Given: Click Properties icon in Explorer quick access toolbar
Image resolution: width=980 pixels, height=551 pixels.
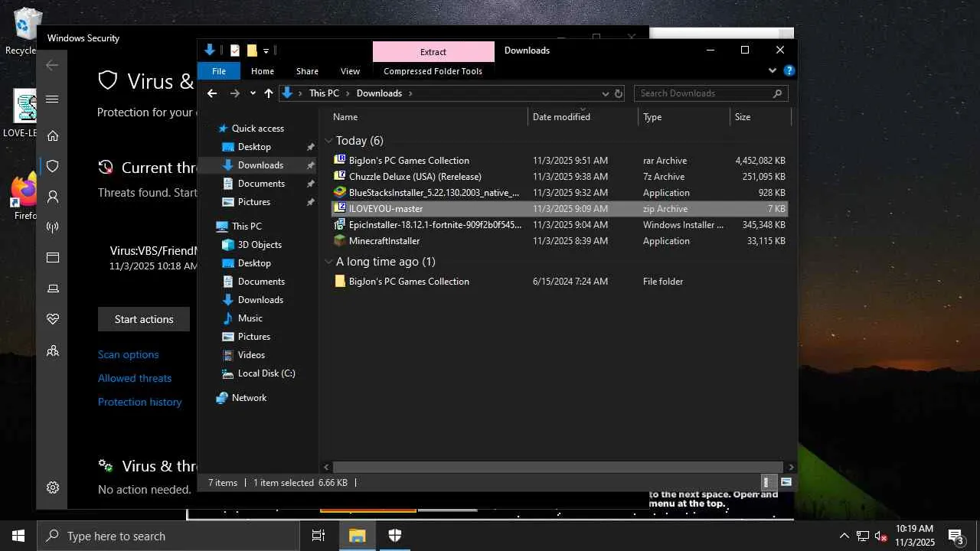Looking at the screenshot, I should pyautogui.click(x=235, y=51).
